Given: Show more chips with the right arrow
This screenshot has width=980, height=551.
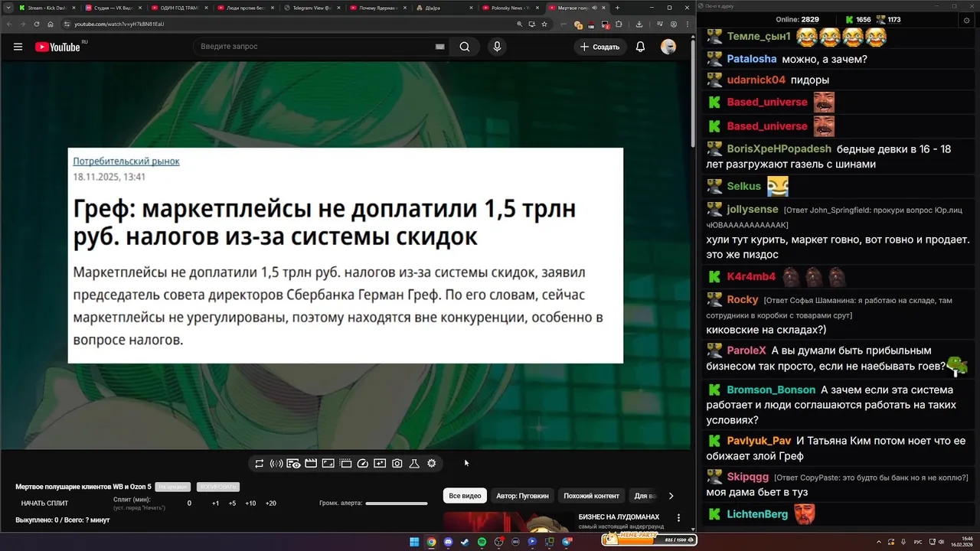Looking at the screenshot, I should coord(671,496).
